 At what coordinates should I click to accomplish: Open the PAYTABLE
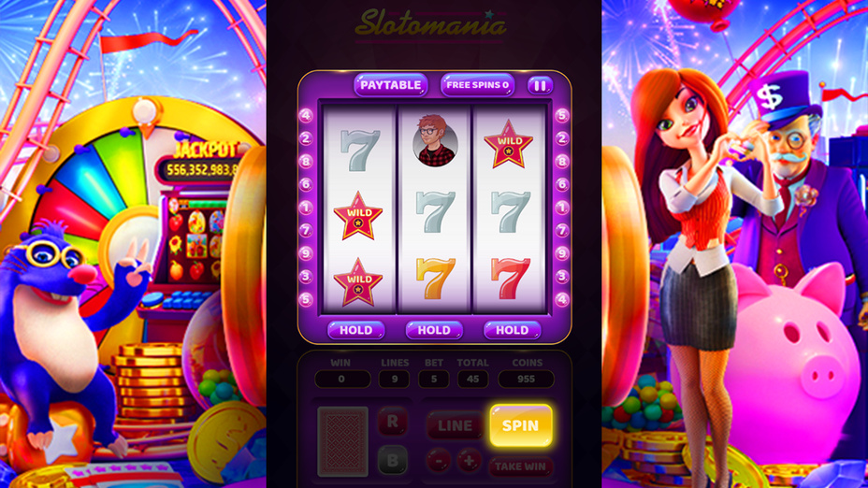click(391, 85)
